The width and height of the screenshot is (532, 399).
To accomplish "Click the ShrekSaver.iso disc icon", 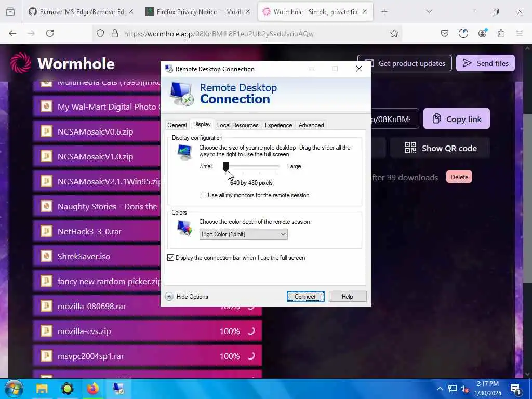I will 46,256.
